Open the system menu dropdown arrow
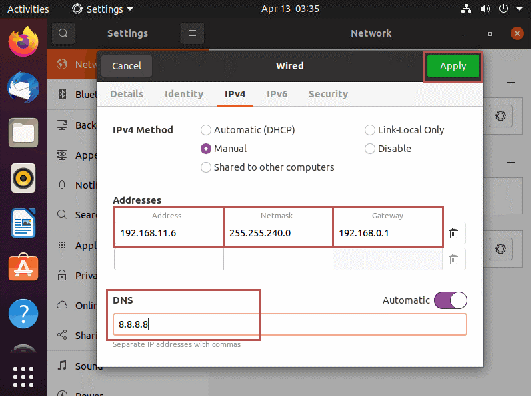This screenshot has height=397, width=532. tap(519, 9)
